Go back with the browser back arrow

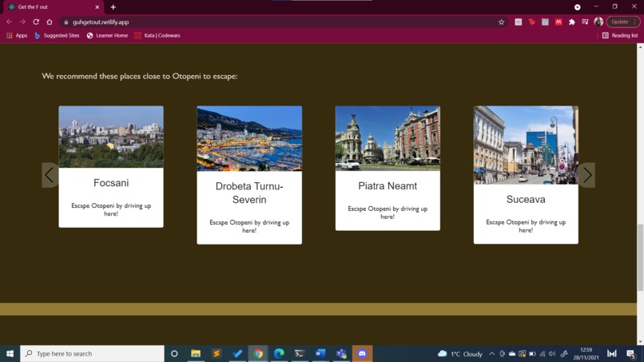9,22
